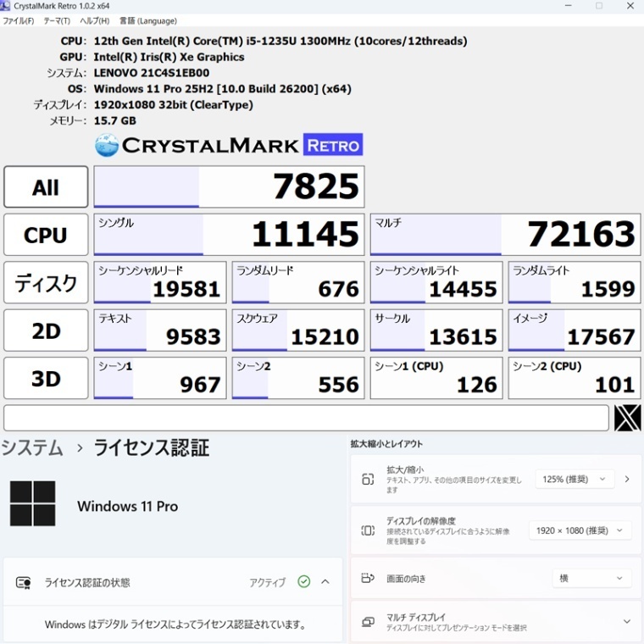Click the シングル CPU score 11145
This screenshot has height=644, width=644.
[x=229, y=235]
